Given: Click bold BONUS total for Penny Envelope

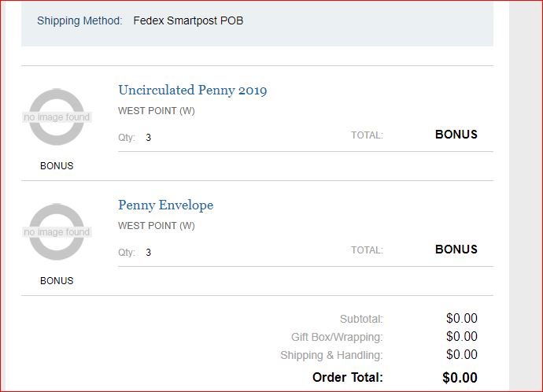Looking at the screenshot, I should click(456, 250).
